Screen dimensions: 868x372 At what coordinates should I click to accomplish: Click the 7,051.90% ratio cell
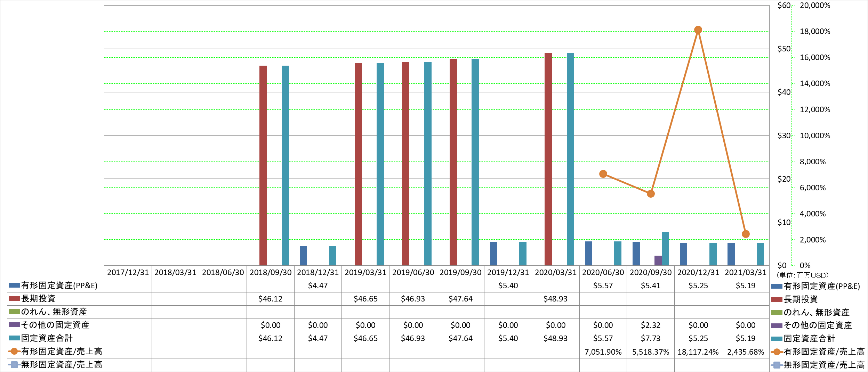(x=603, y=352)
